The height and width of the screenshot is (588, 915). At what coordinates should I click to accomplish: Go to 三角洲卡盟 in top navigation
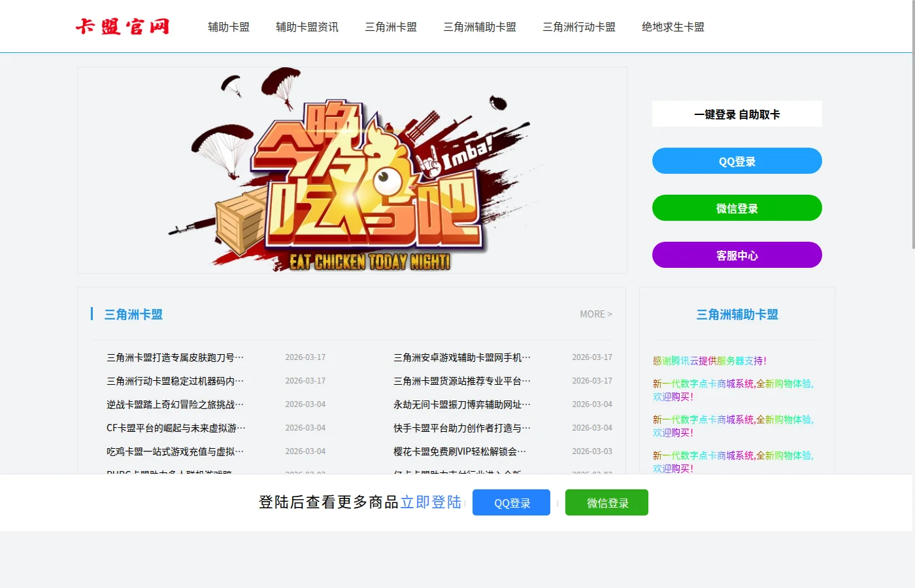click(x=391, y=27)
